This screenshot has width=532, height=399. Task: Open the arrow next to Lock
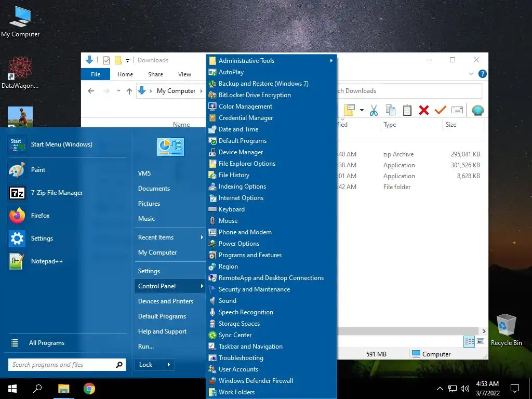(x=169, y=365)
